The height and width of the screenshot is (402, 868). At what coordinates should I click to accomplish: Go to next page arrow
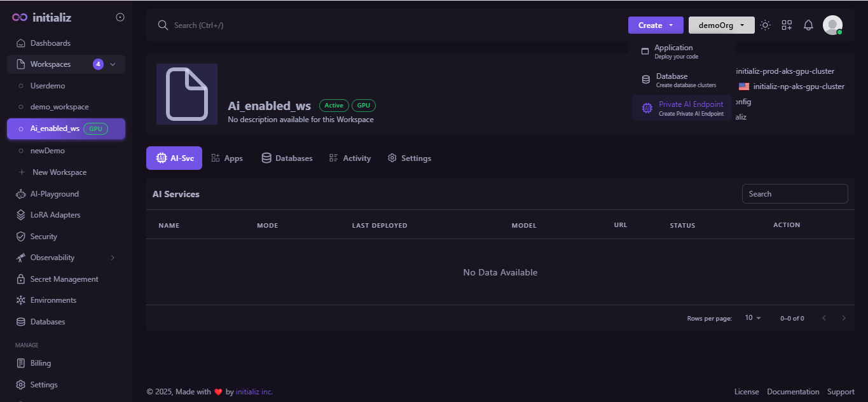click(844, 318)
